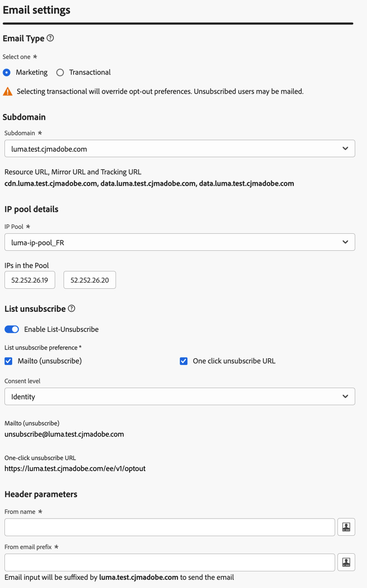The width and height of the screenshot is (367, 588).
Task: Uncheck the One click unsubscribe URL checkbox
Action: point(183,361)
